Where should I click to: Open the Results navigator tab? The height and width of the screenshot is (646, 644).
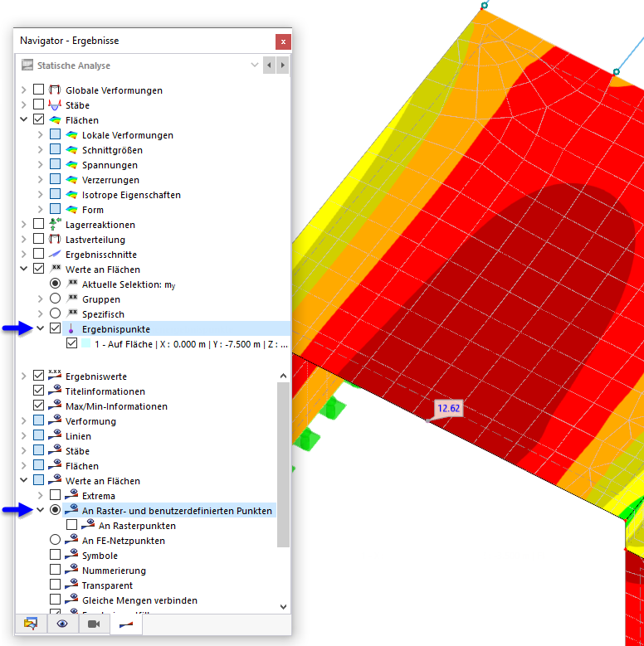126,624
